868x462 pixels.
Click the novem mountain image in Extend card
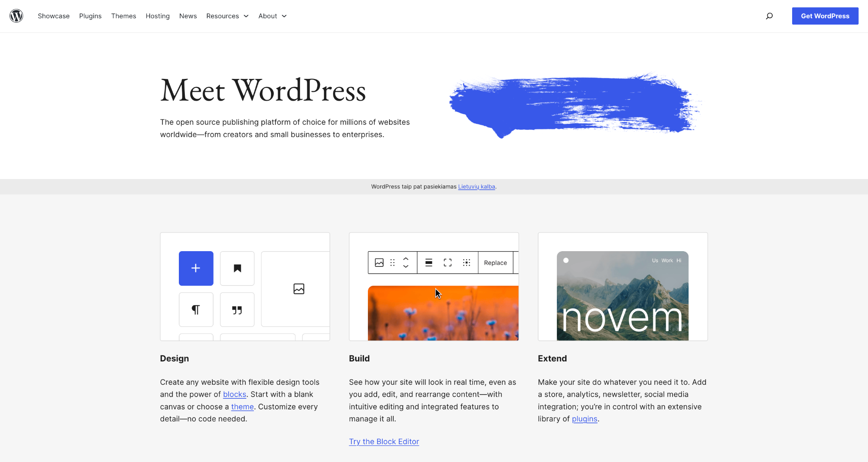point(623,296)
